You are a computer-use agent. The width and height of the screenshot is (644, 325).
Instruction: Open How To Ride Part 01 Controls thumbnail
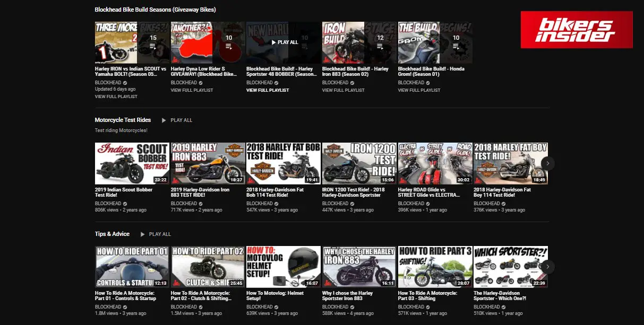coord(132,267)
